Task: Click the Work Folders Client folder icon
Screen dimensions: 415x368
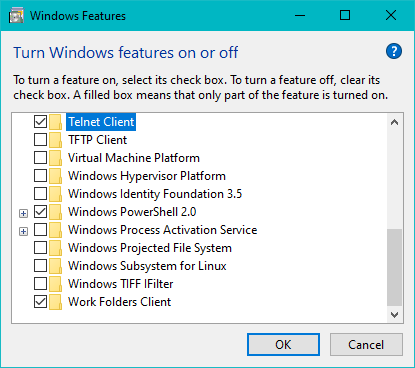Action: click(55, 302)
